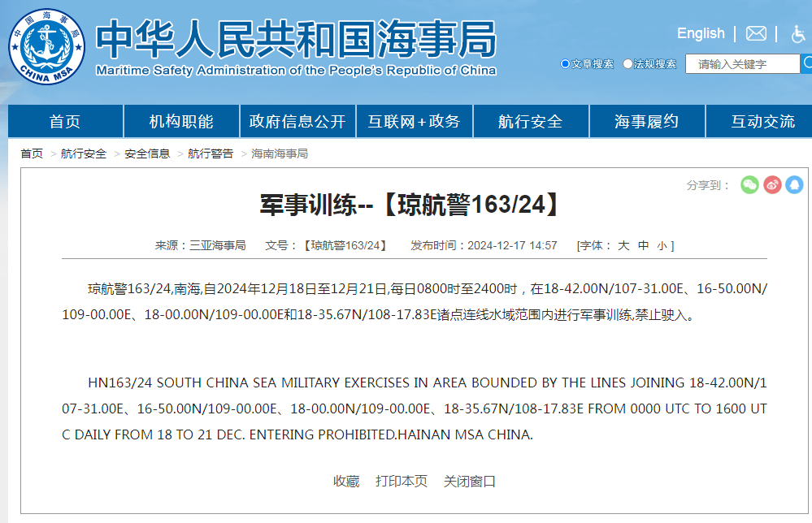812x523 pixels.
Task: Focus the 请输入关键字 search field
Action: 741,64
